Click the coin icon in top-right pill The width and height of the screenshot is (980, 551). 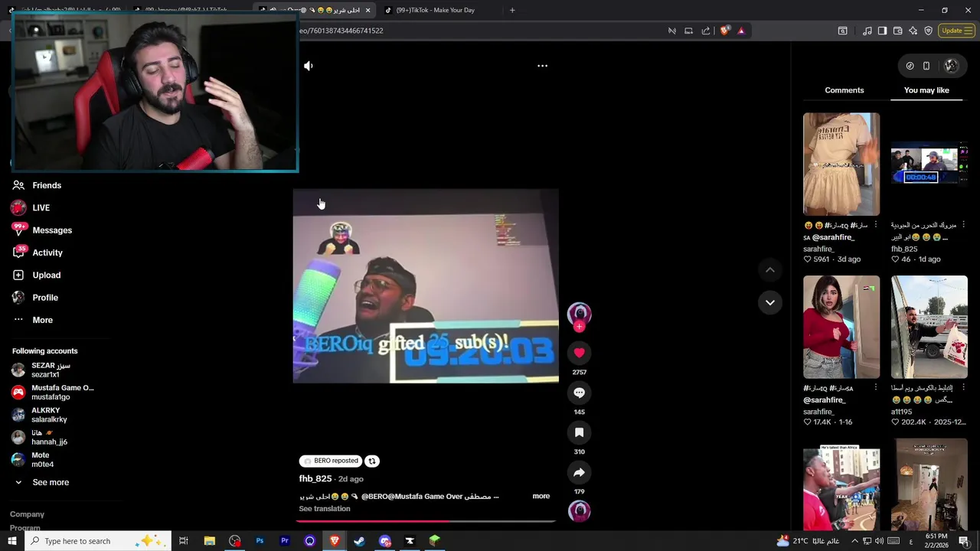(910, 66)
